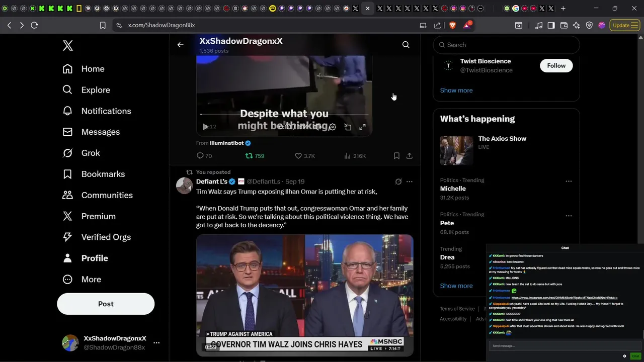The width and height of the screenshot is (644, 362).
Task: Open Brave Rewards triangle icon
Action: click(467, 25)
